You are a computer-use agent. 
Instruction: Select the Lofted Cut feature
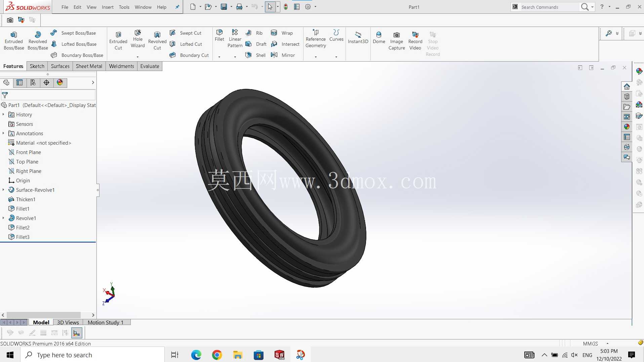point(186,44)
